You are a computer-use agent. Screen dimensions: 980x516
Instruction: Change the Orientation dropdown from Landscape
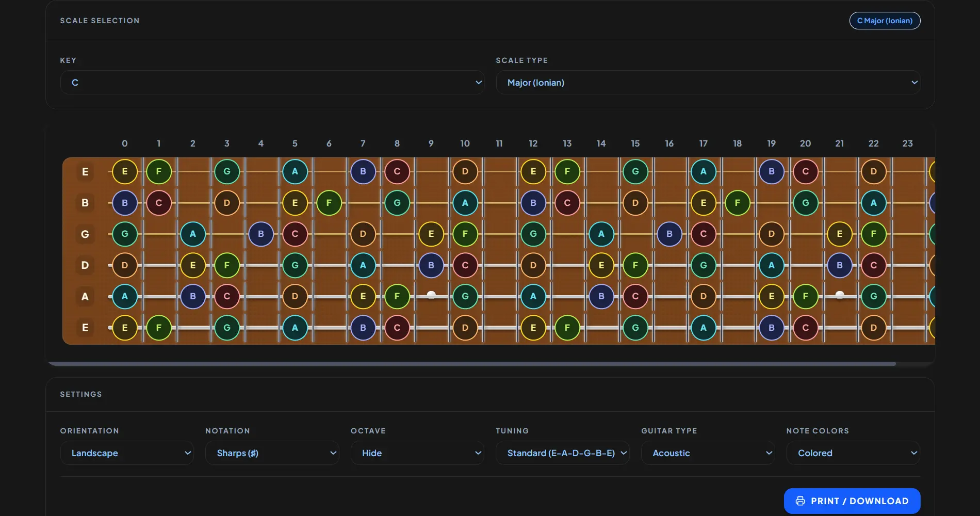(x=127, y=453)
